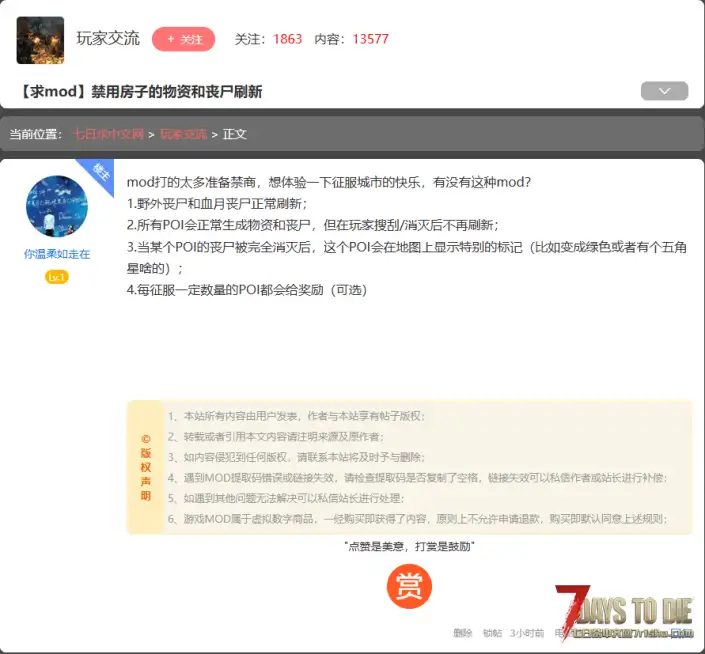Click the 3小时前 timestamp
The height and width of the screenshot is (654, 705).
pyautogui.click(x=527, y=633)
